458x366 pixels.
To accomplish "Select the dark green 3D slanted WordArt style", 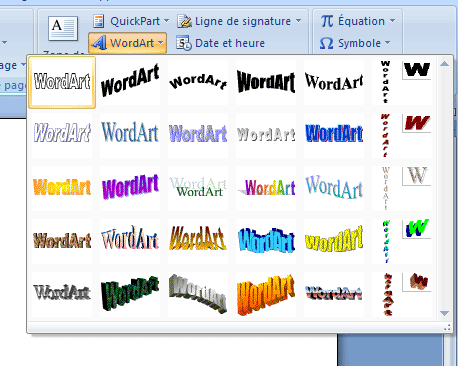I will pyautogui.click(x=130, y=294).
